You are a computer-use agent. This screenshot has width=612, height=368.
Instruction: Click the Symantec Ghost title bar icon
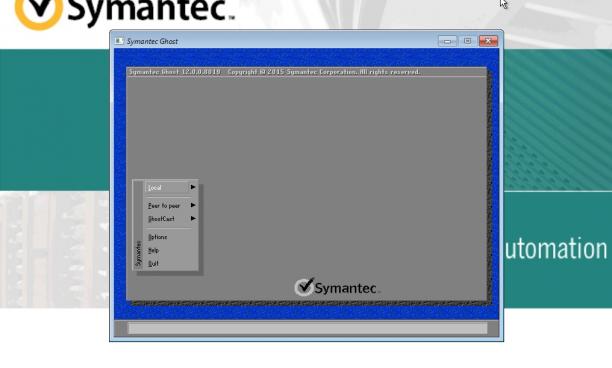[x=119, y=41]
